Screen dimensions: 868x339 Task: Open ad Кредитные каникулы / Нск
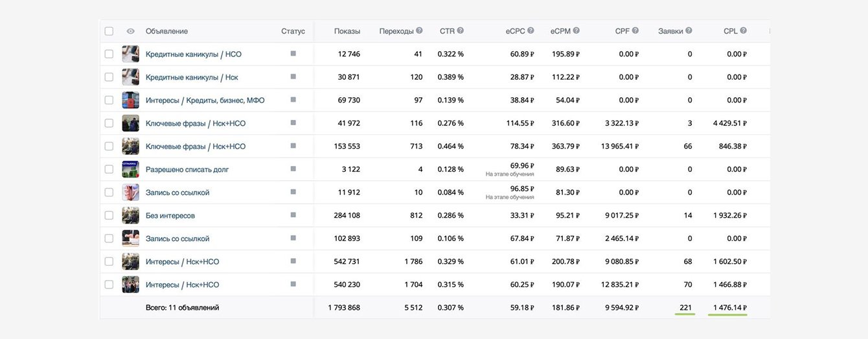[192, 77]
